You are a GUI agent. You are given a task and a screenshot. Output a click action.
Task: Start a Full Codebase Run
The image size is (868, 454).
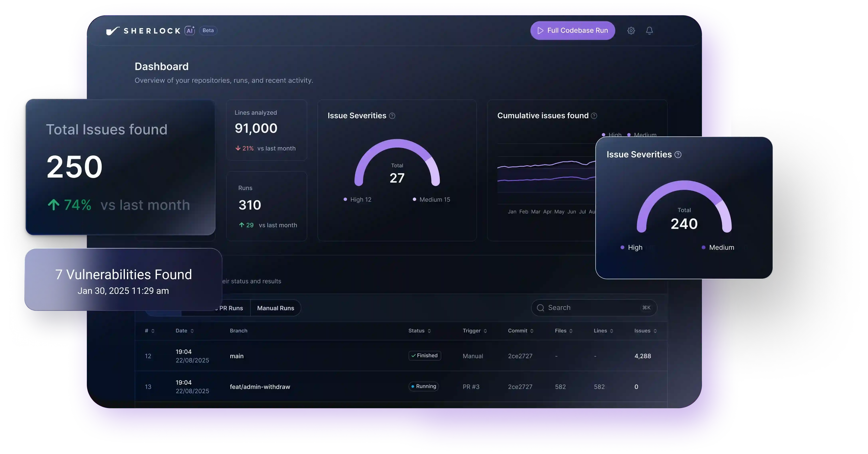573,31
